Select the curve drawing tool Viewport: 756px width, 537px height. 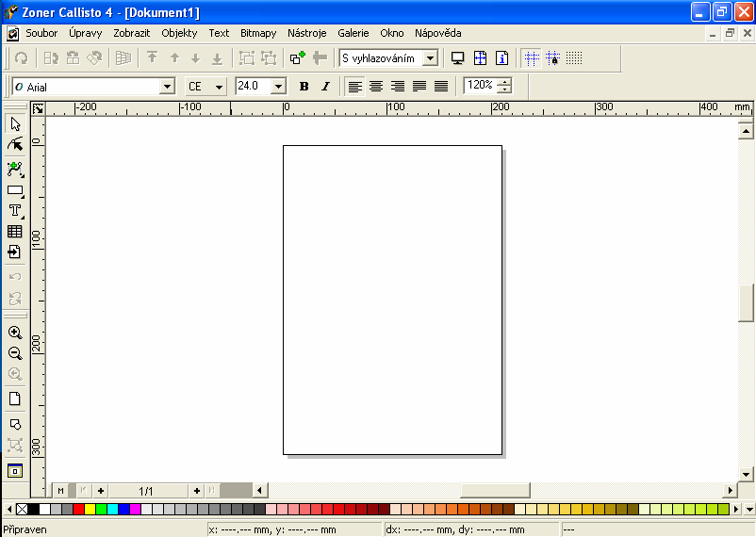point(15,170)
